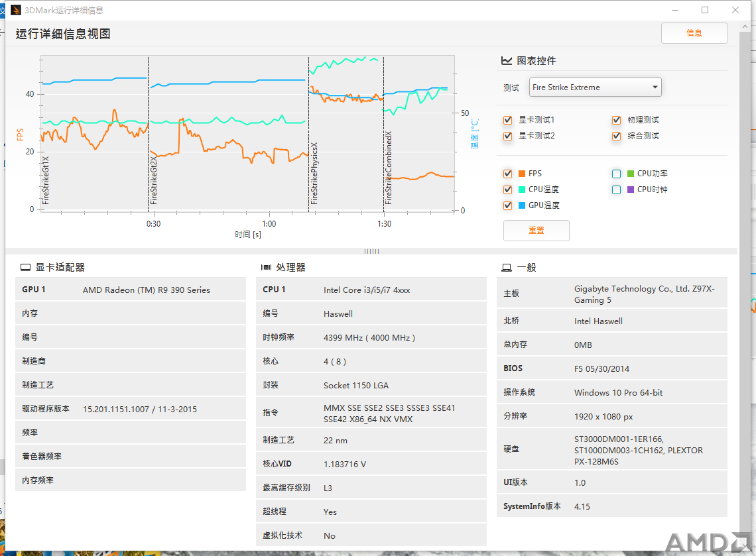Click the purple CPU时钟 legend swatch
The image size is (756, 556).
tap(631, 190)
